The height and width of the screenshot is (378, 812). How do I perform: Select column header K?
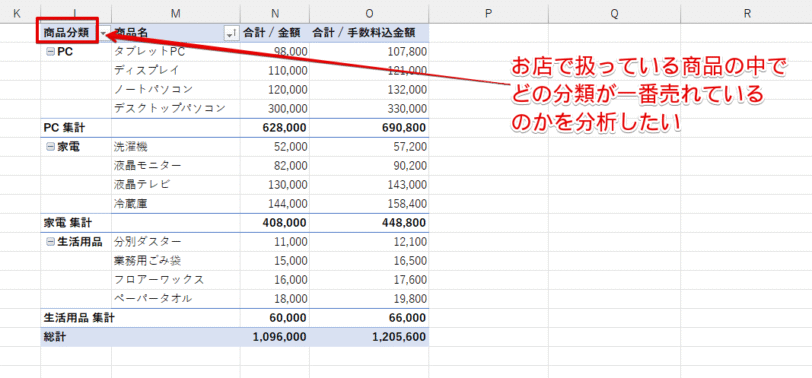tap(20, 14)
